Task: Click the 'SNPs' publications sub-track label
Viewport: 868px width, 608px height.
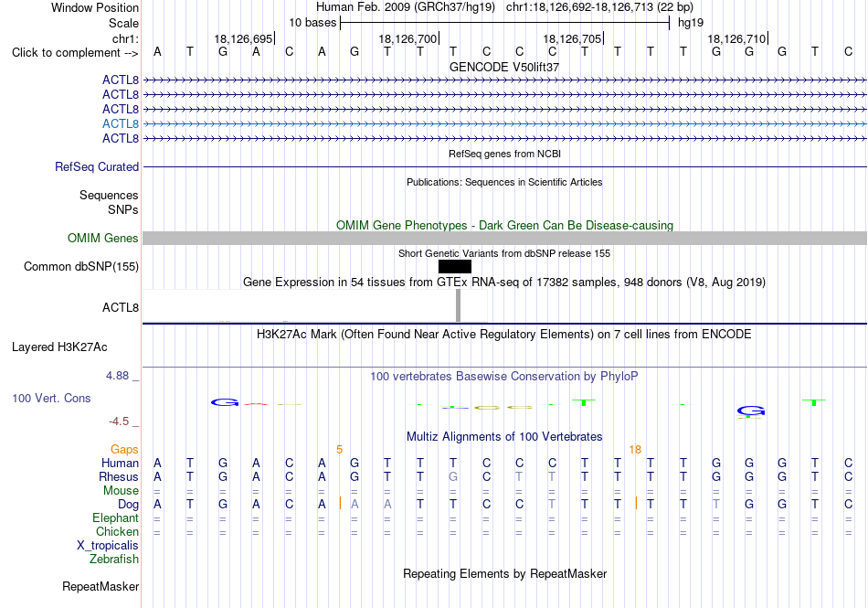Action: (123, 210)
